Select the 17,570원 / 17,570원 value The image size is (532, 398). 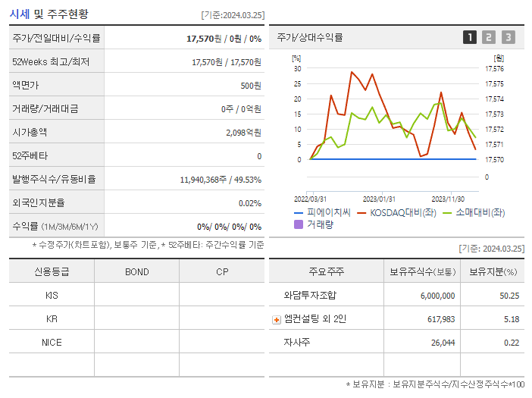tap(227, 62)
